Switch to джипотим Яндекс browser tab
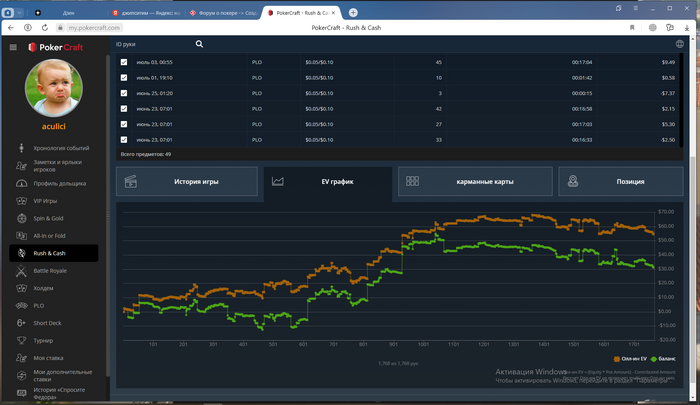The width and height of the screenshot is (700, 405). [x=146, y=13]
